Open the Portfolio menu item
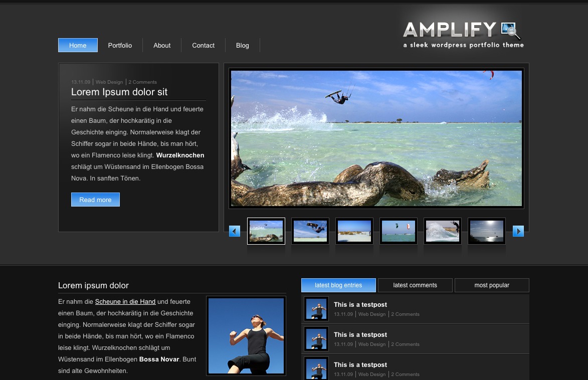588x380 pixels. pyautogui.click(x=120, y=46)
